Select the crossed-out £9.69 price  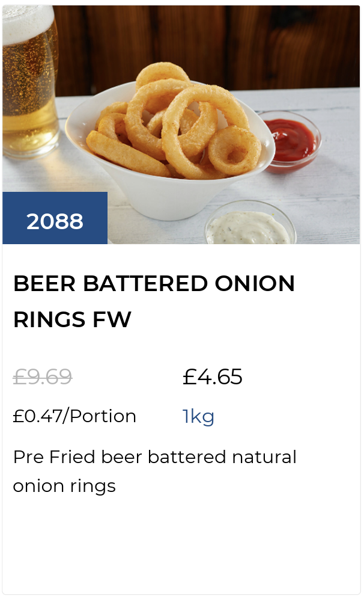pyautogui.click(x=43, y=377)
